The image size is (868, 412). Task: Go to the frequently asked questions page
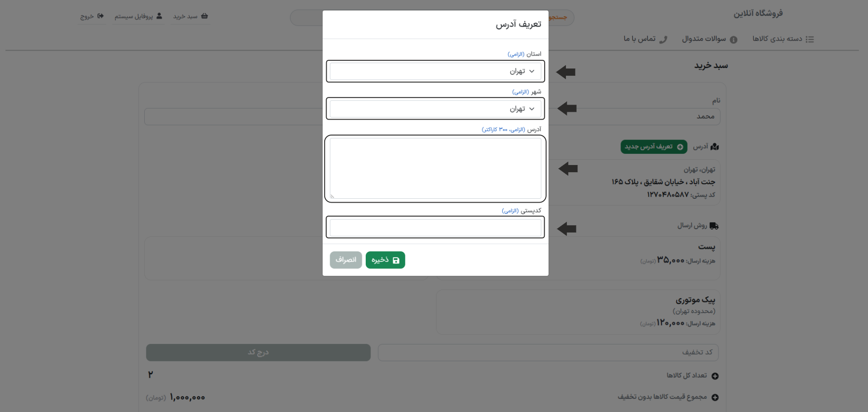703,39
